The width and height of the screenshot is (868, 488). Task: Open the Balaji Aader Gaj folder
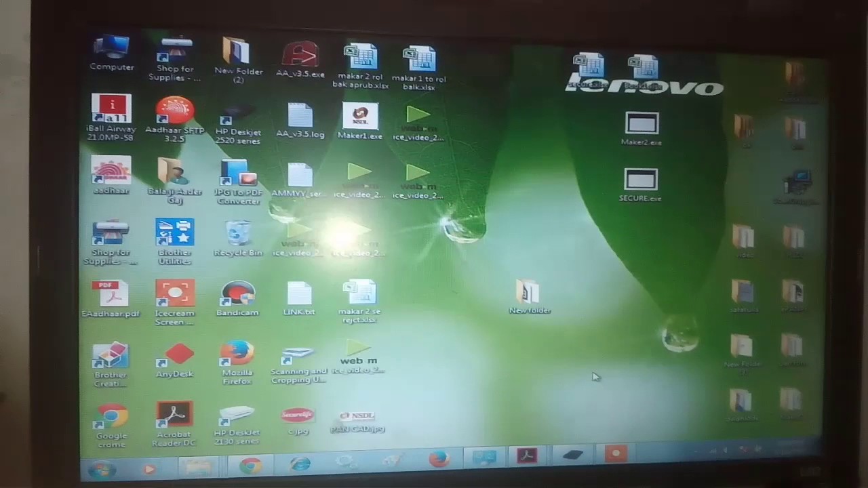(x=174, y=180)
